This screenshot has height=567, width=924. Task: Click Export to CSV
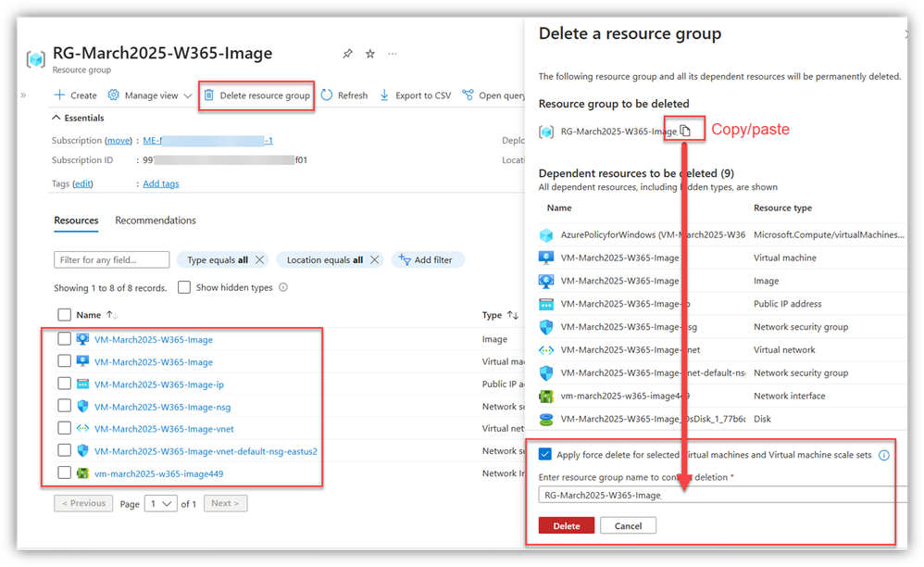click(x=416, y=95)
